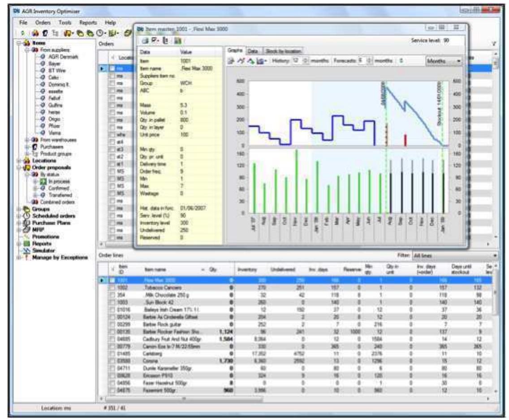This screenshot has height=420, width=509.
Task: Switch to the Stock by location tab
Action: (x=283, y=51)
